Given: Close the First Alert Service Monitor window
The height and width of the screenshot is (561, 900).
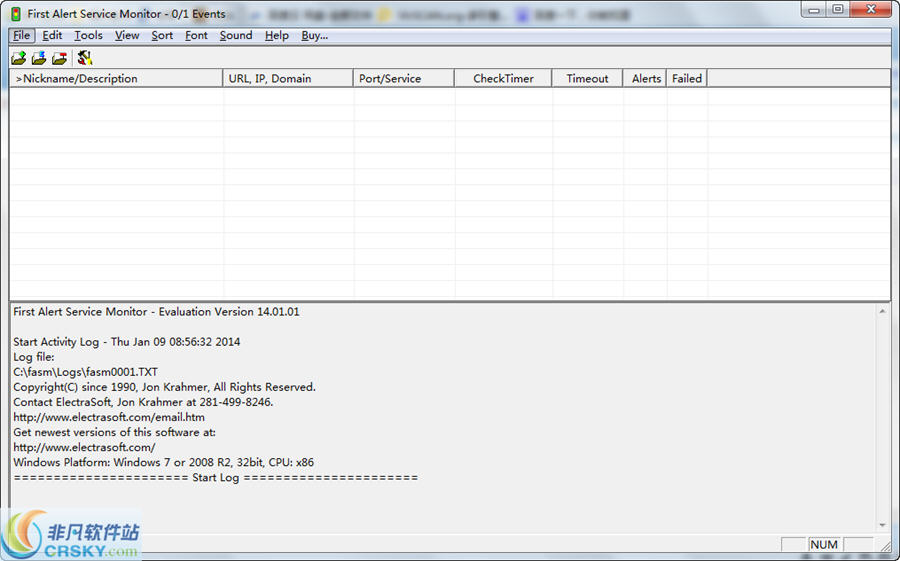Looking at the screenshot, I should tap(871, 9).
